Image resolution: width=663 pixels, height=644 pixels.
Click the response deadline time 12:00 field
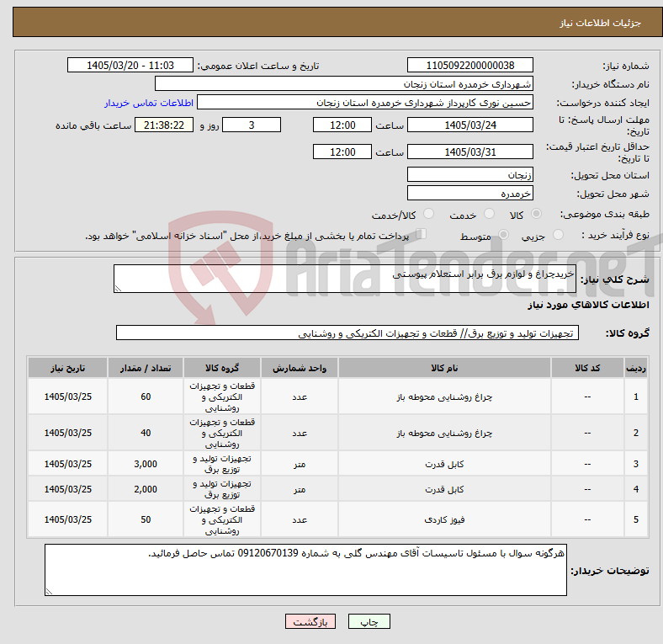click(x=342, y=125)
